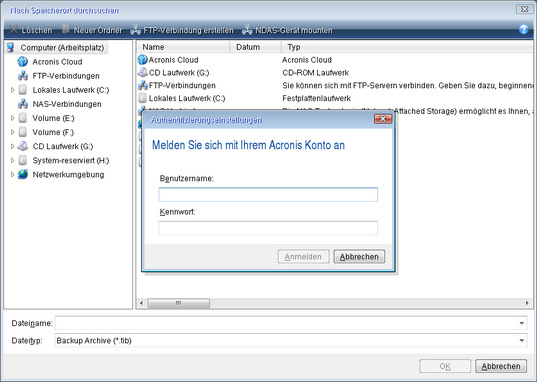This screenshot has width=537, height=382.
Task: Click Acronis Cloud icon in file list
Action: (142, 60)
